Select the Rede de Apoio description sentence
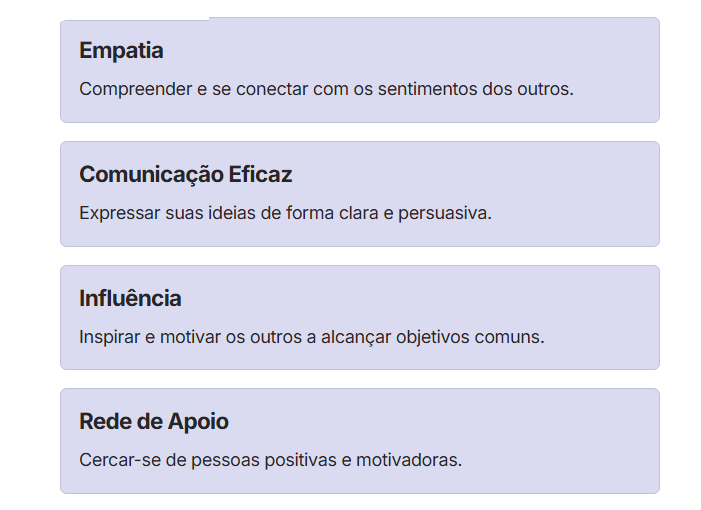Image resolution: width=701 pixels, height=510 pixels. 270,460
